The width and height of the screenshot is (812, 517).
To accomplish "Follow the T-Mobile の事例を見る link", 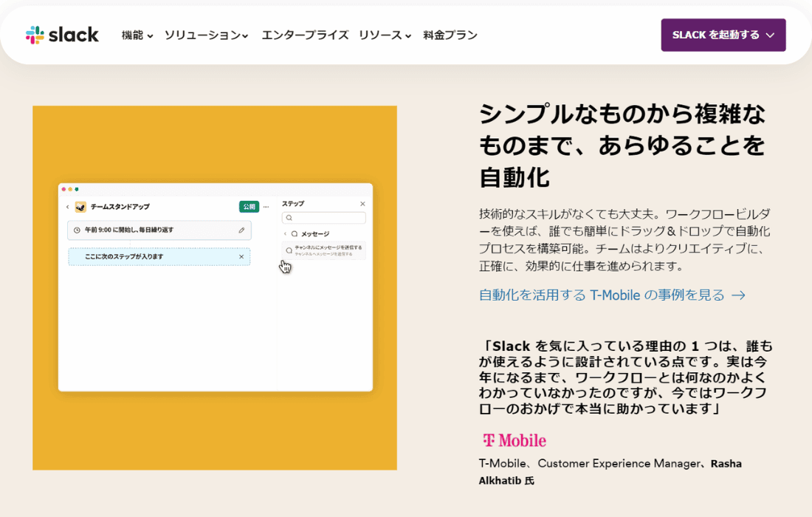I will [612, 295].
